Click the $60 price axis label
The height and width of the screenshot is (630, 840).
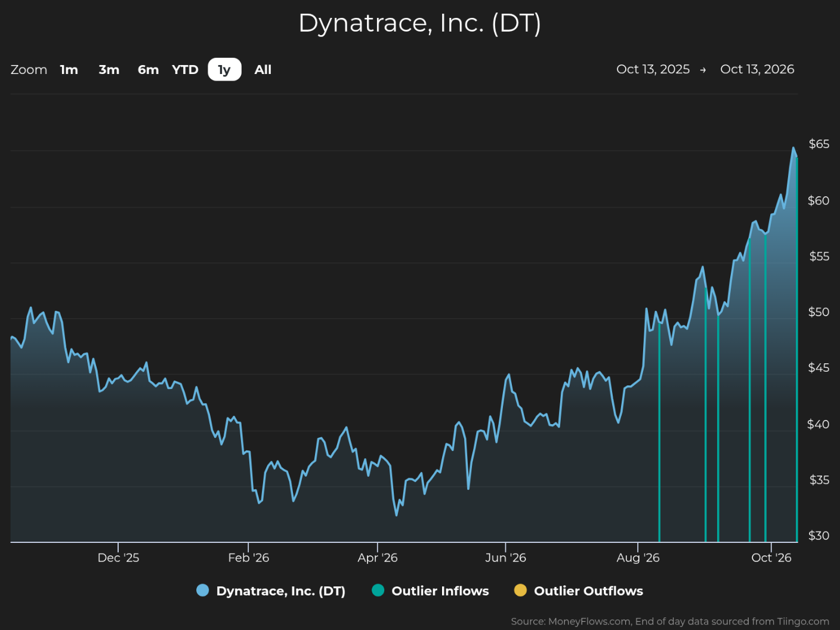click(x=819, y=200)
